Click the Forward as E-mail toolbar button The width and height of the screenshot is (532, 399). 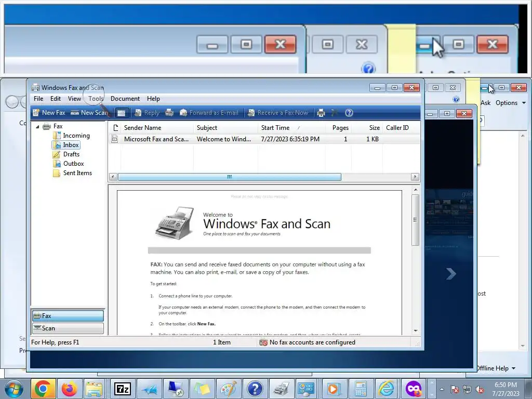pos(209,113)
